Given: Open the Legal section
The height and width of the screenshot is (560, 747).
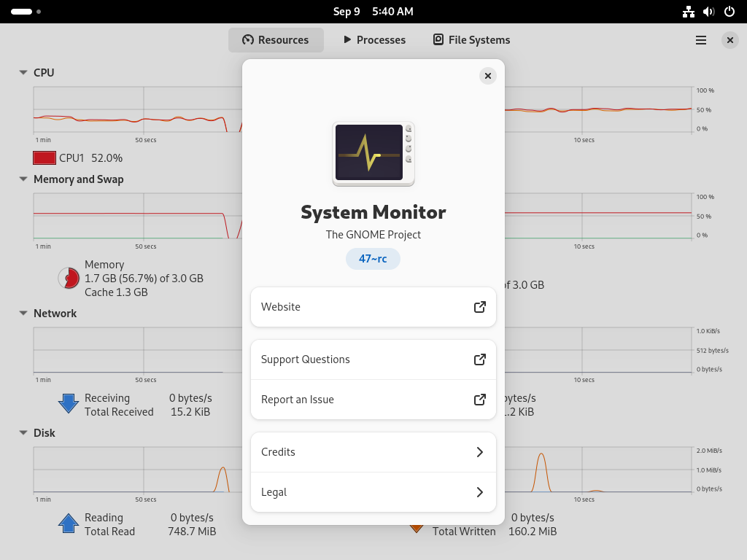Looking at the screenshot, I should (x=373, y=492).
